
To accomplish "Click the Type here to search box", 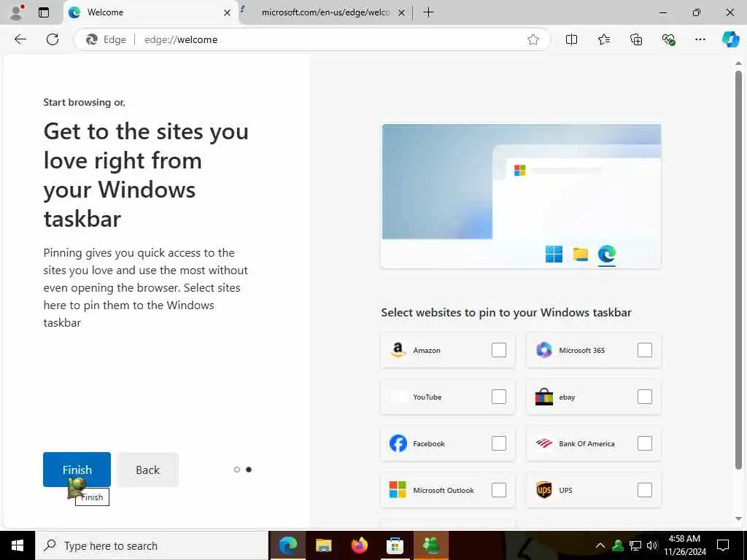I will 152,545.
